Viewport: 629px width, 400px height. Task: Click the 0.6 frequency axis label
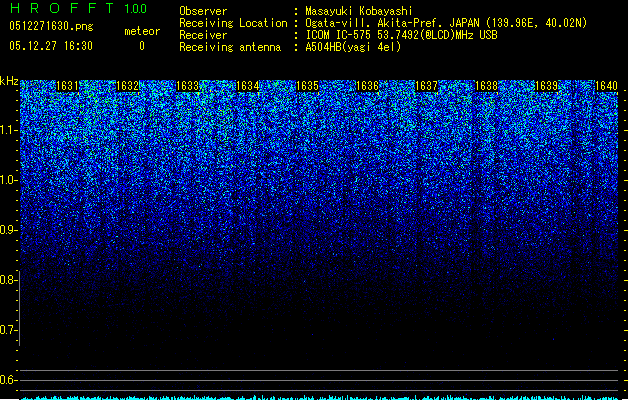coord(8,380)
